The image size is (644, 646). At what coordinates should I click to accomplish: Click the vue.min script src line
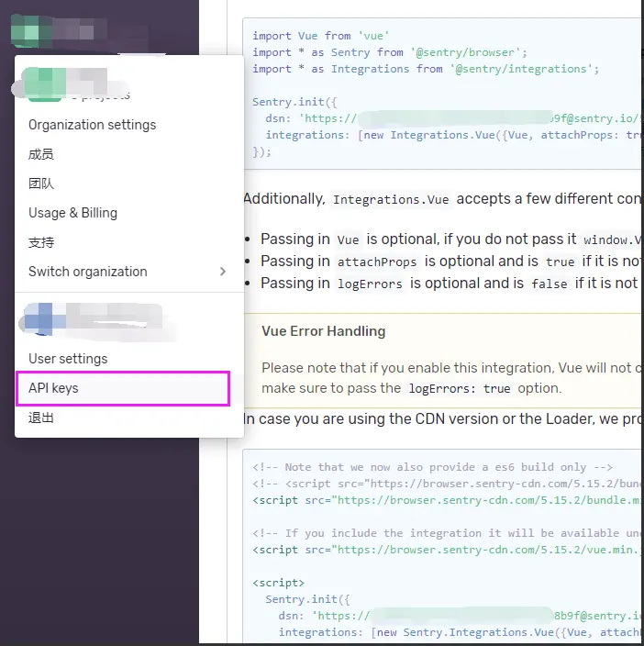pos(447,550)
